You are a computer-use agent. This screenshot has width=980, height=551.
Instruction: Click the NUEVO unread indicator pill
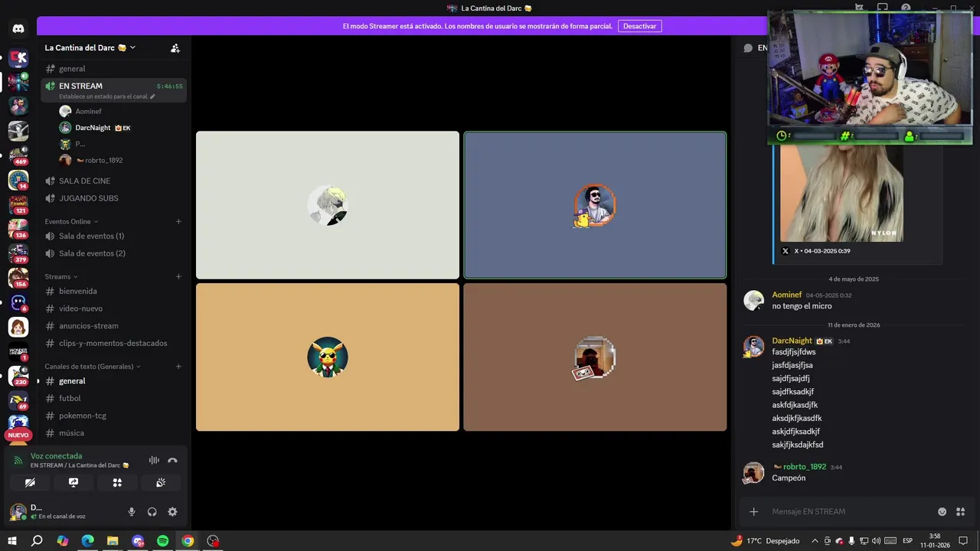click(18, 435)
